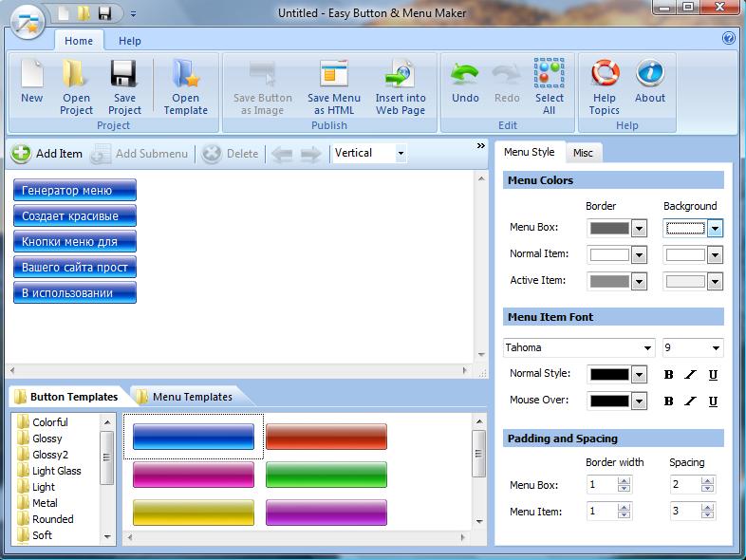Choose Save Menu as HTML
Image resolution: width=746 pixels, height=560 pixels.
tap(334, 86)
